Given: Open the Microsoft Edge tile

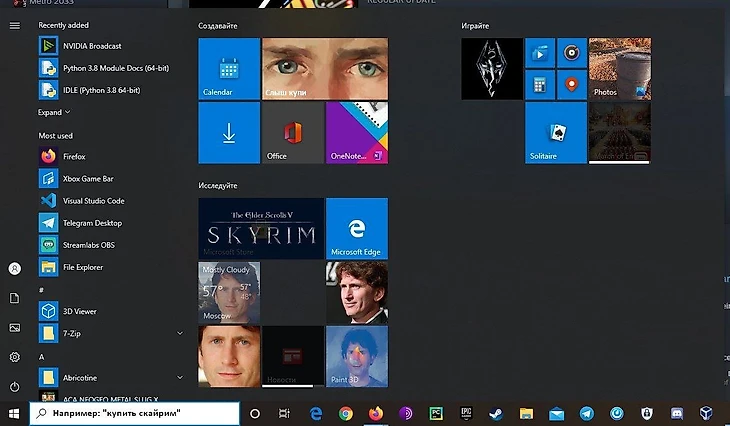Looking at the screenshot, I should point(356,228).
